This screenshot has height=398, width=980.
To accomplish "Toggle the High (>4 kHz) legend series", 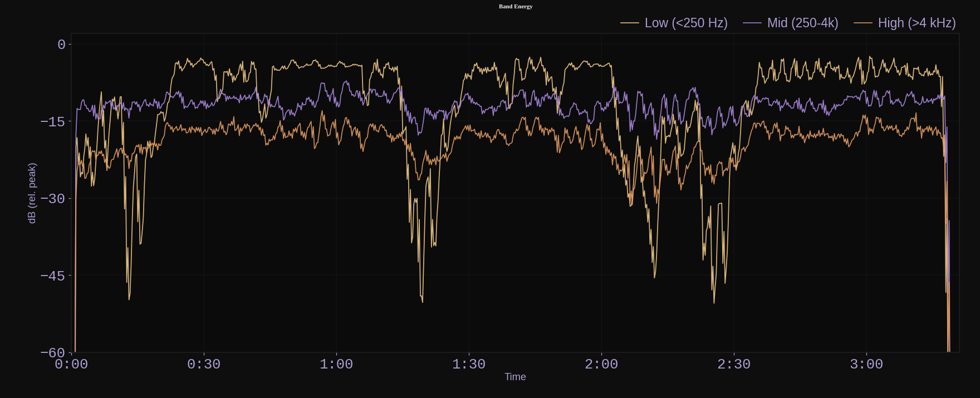I will click(x=905, y=23).
